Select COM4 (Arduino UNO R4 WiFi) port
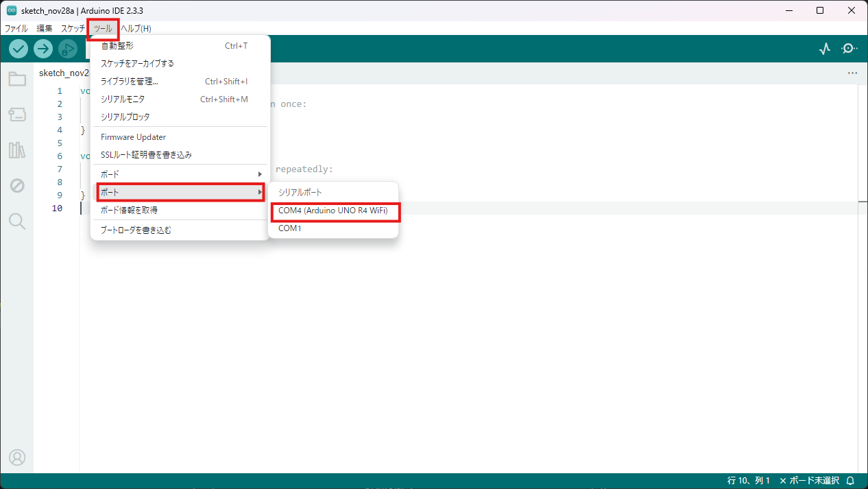Viewport: 868px width, 489px height. tap(333, 211)
